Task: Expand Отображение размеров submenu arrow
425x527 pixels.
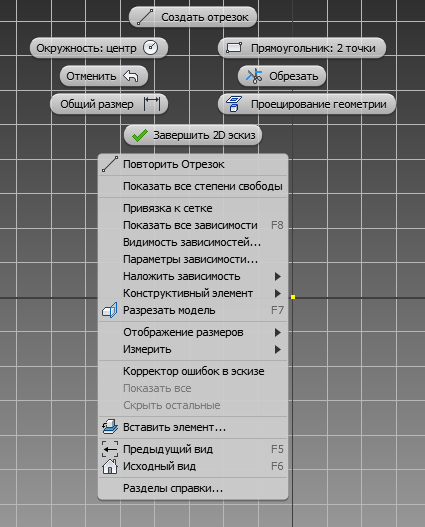Action: click(278, 332)
